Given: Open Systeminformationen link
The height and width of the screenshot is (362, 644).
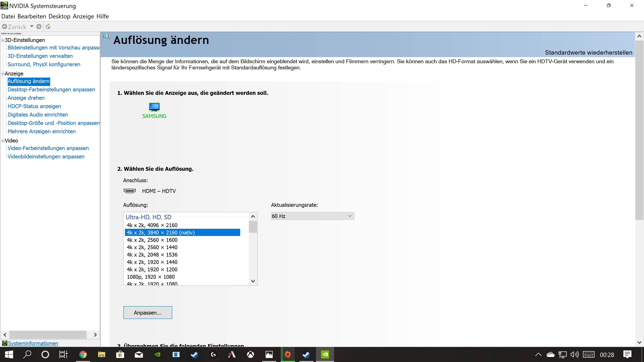Looking at the screenshot, I should point(33,343).
